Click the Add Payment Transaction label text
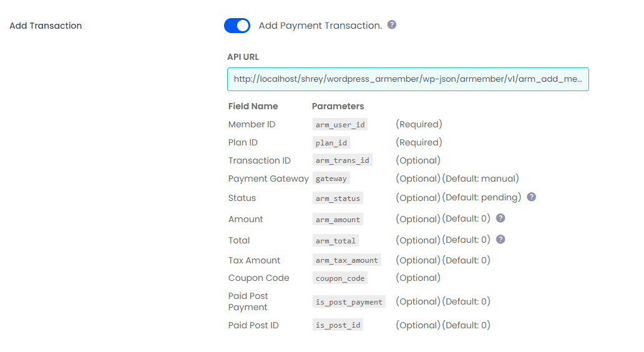The height and width of the screenshot is (352, 644). [320, 26]
